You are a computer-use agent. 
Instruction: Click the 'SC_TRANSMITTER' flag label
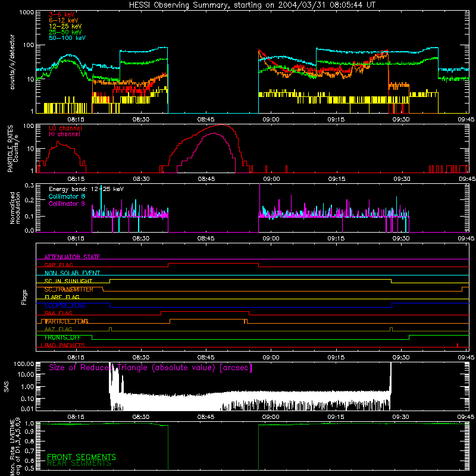[x=69, y=289]
